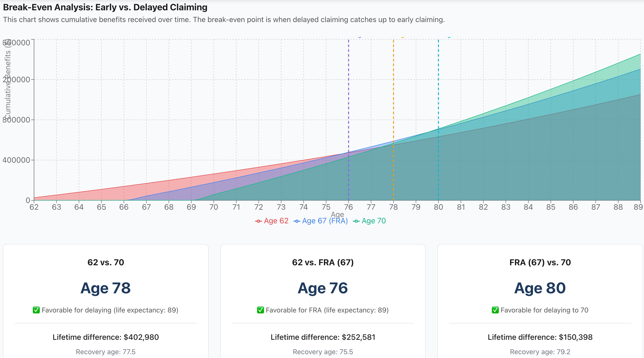The height and width of the screenshot is (358, 644).
Task: Click 'Favorable for delaying to 70' text
Action: 544,310
